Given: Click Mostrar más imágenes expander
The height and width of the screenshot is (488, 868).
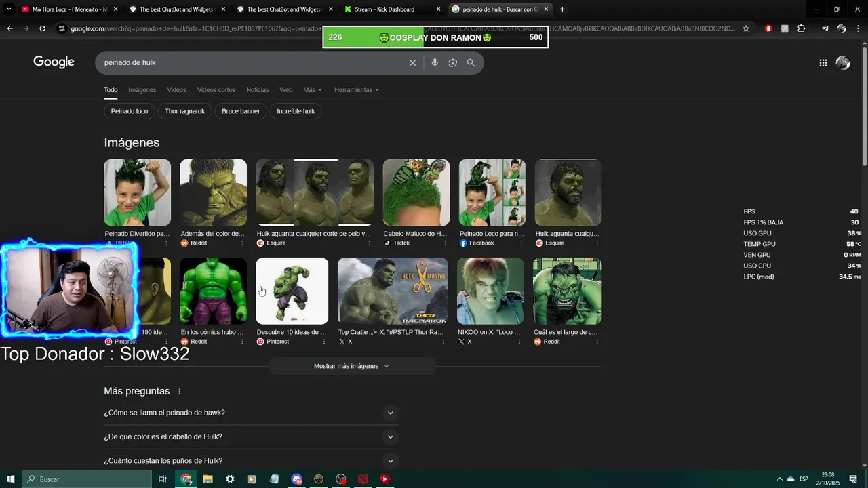Looking at the screenshot, I should pos(352,366).
